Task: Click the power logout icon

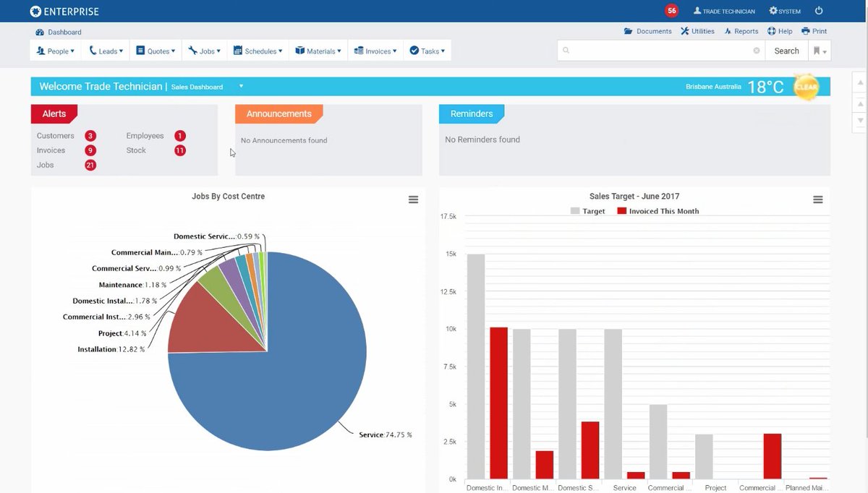Action: (819, 11)
